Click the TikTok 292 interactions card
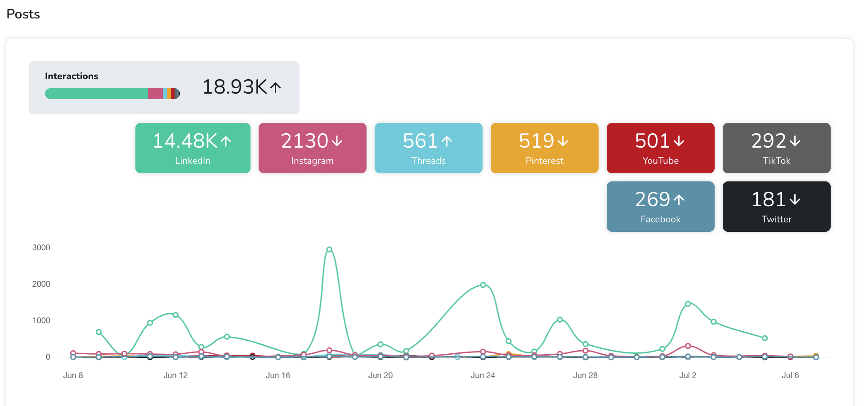 pos(776,148)
